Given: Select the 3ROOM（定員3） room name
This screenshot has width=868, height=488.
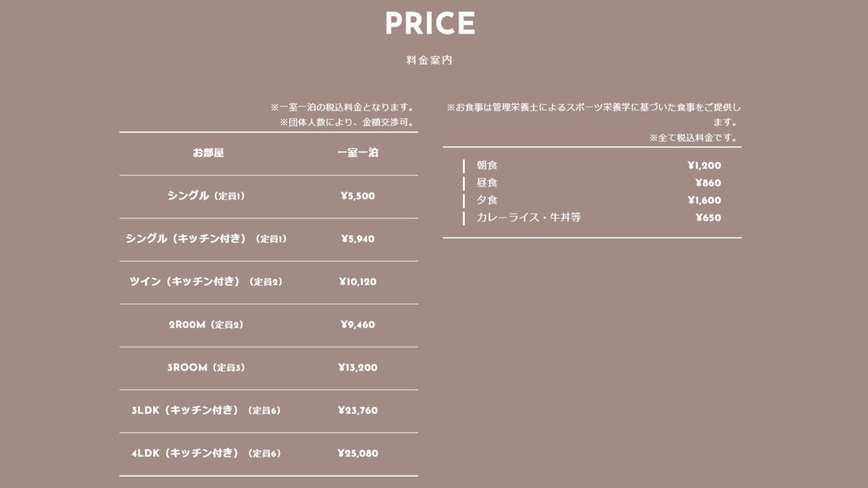Looking at the screenshot, I should click(206, 367).
